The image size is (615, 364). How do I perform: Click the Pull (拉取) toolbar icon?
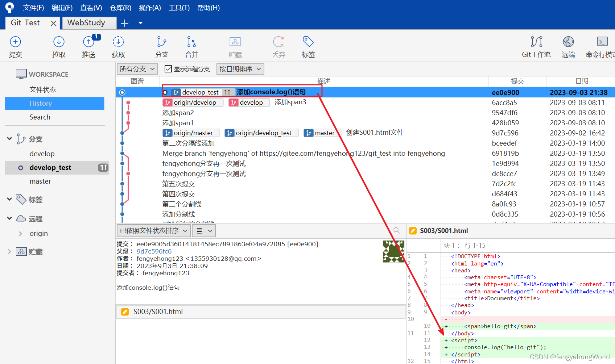coord(59,42)
